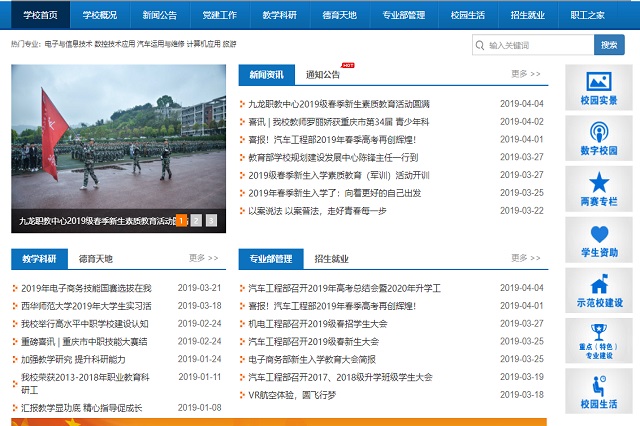Expand 更多 >> in the 新闻资讯 section
Image resolution: width=640 pixels, height=426 pixels.
tap(526, 74)
